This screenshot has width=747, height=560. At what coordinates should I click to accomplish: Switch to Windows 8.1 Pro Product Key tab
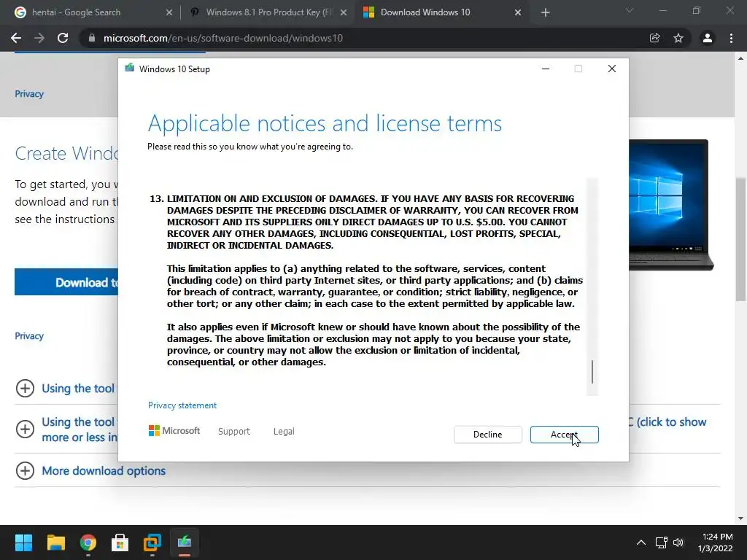point(268,12)
